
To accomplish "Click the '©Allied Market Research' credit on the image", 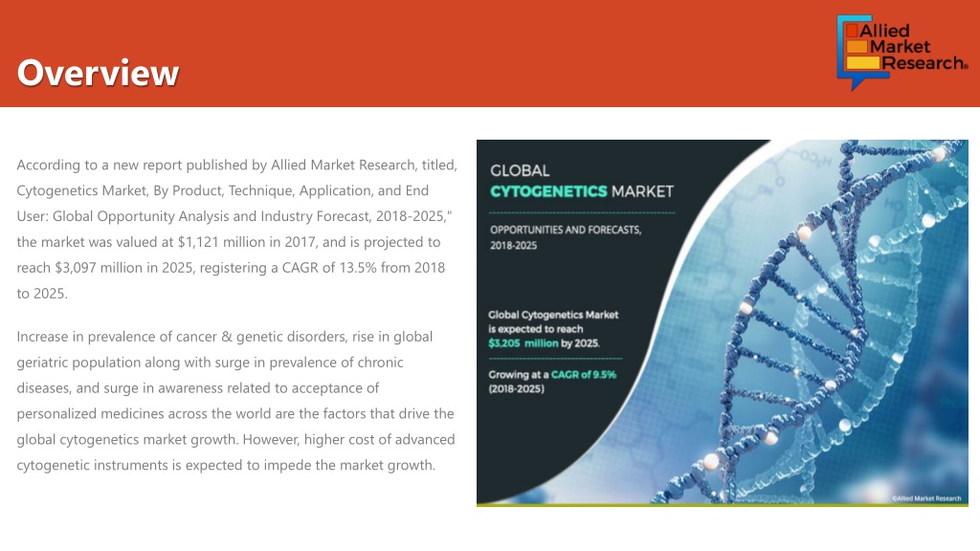I will [x=926, y=498].
